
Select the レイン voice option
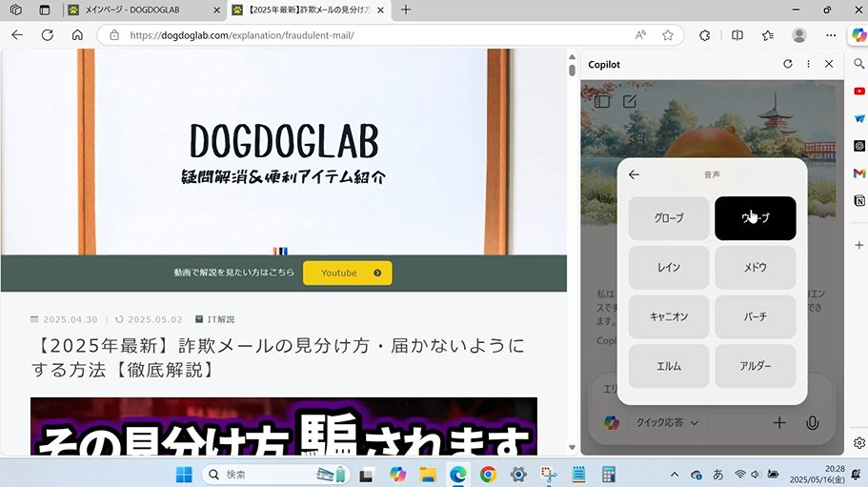(669, 268)
